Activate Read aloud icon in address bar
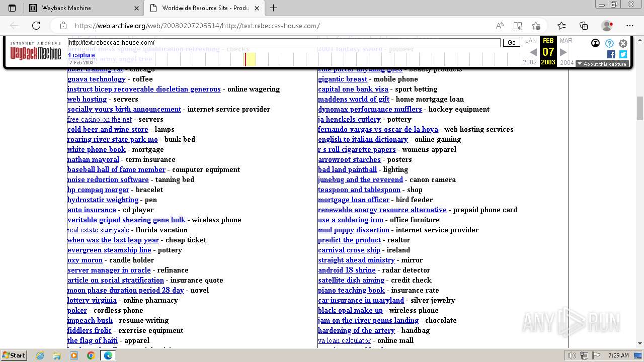 (x=500, y=26)
